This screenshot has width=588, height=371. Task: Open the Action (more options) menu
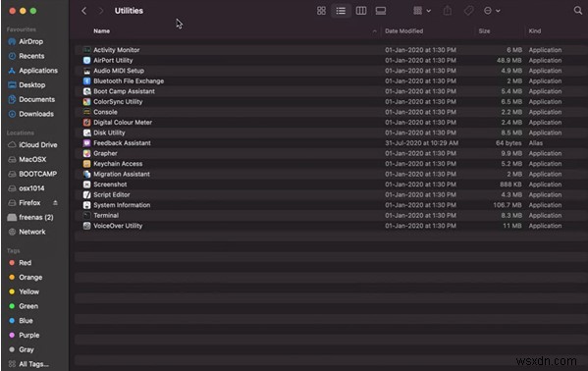(x=492, y=11)
